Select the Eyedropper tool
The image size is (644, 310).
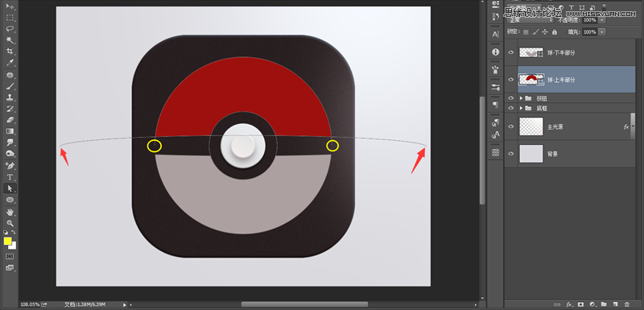(x=10, y=63)
